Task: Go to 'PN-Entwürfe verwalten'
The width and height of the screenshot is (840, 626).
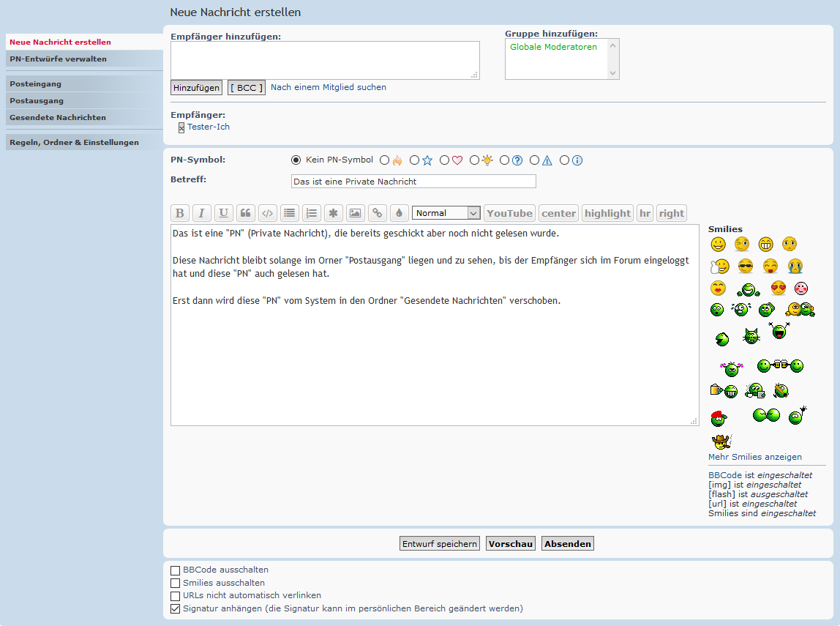Action: pos(58,59)
